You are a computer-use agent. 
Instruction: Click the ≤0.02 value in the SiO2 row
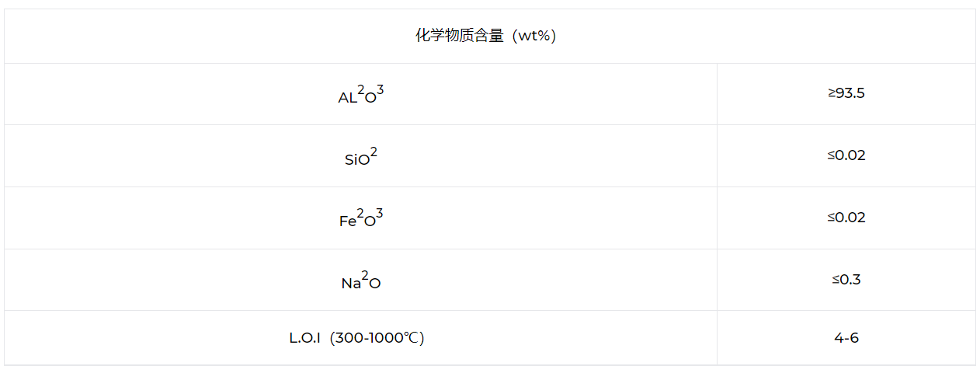[846, 155]
